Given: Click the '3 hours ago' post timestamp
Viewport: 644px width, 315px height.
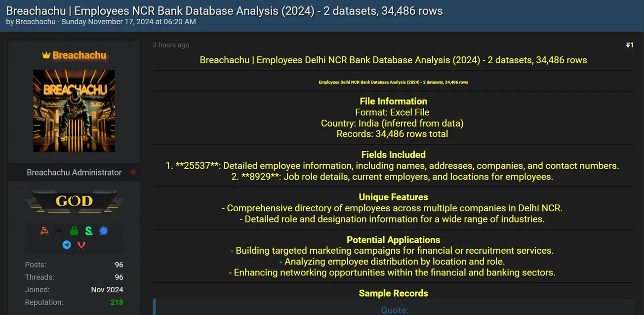Looking at the screenshot, I should [171, 45].
